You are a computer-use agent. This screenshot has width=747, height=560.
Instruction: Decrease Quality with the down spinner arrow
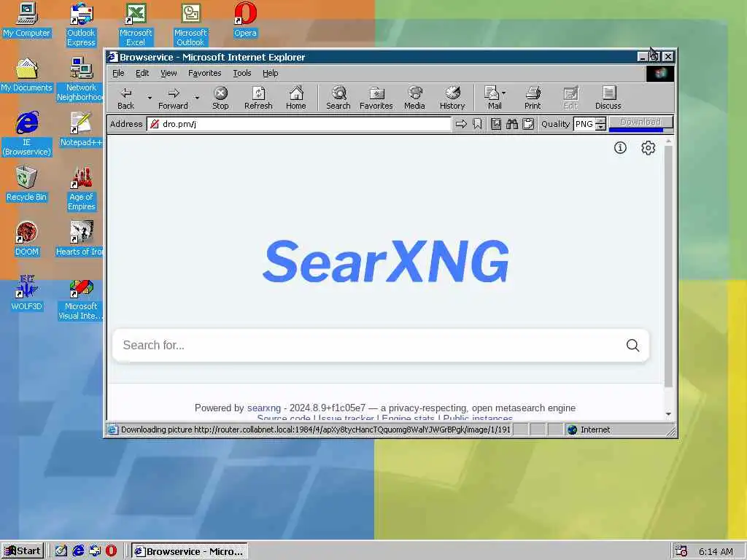(601, 127)
